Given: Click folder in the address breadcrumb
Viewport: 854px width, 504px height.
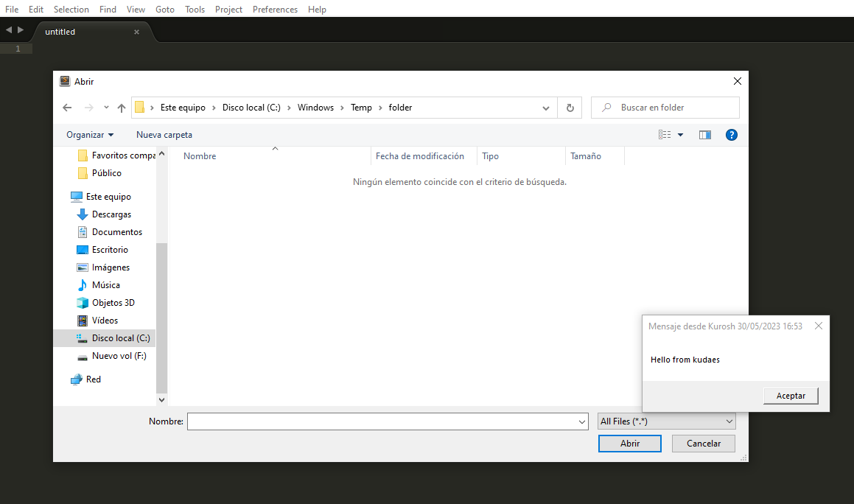Looking at the screenshot, I should coord(400,108).
